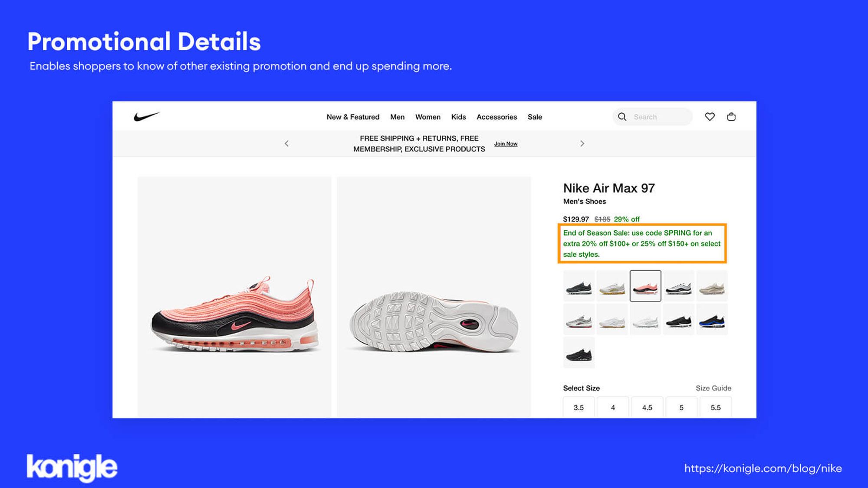Choose the blue and black colorway swatch
Viewport: 868px width, 488px height.
pos(712,319)
